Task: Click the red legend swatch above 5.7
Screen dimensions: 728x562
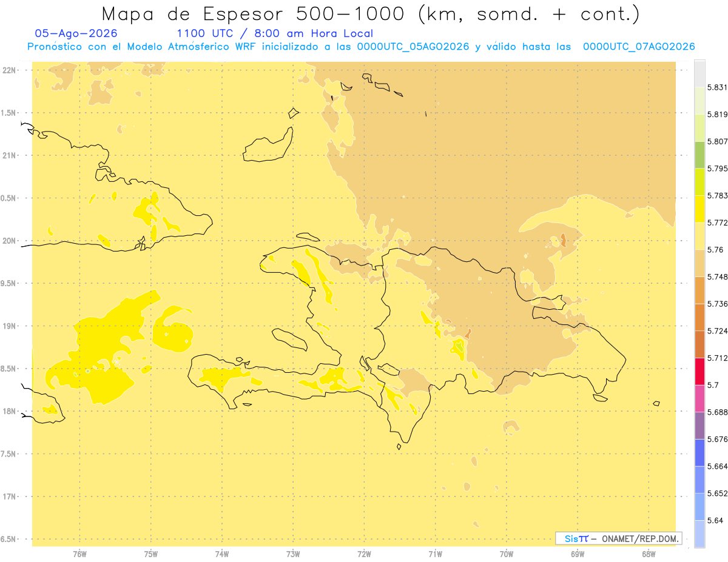Action: (x=699, y=371)
